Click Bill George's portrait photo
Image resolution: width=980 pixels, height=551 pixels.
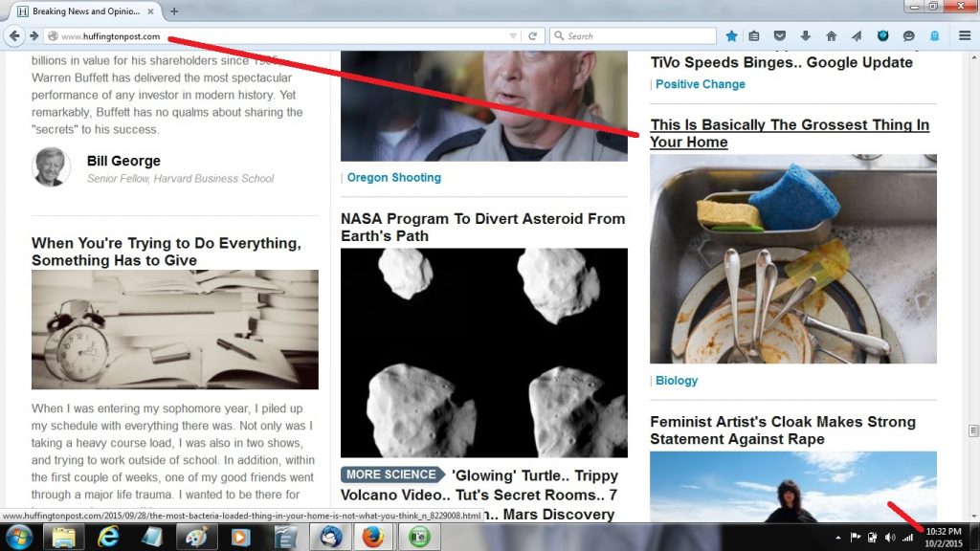pyautogui.click(x=52, y=167)
